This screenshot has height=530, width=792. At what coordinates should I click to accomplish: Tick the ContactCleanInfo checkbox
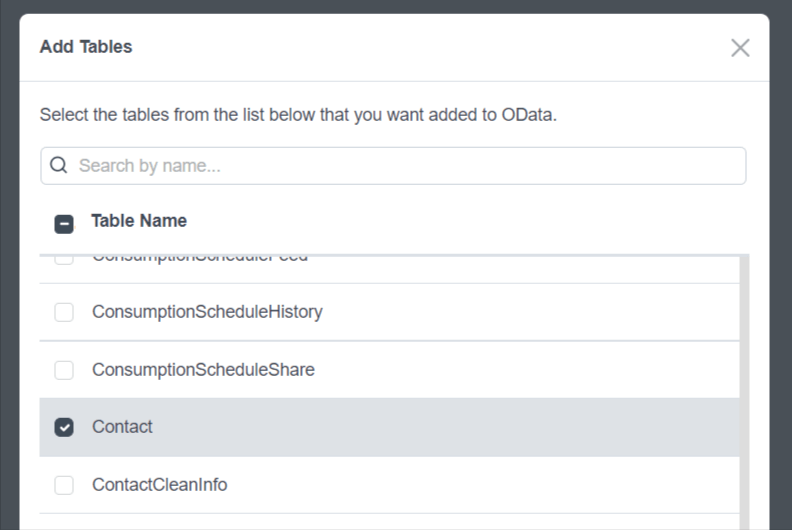[x=64, y=485]
